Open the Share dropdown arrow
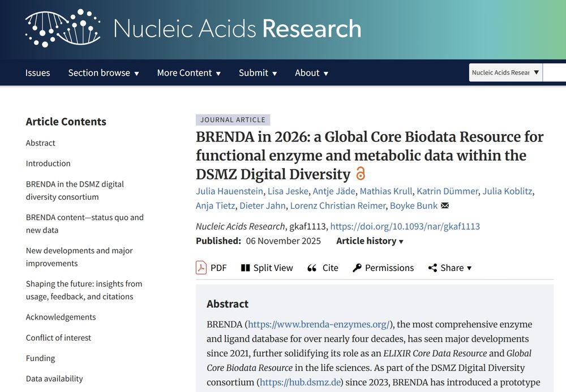Screen dimensions: 566x392 click(x=469, y=268)
